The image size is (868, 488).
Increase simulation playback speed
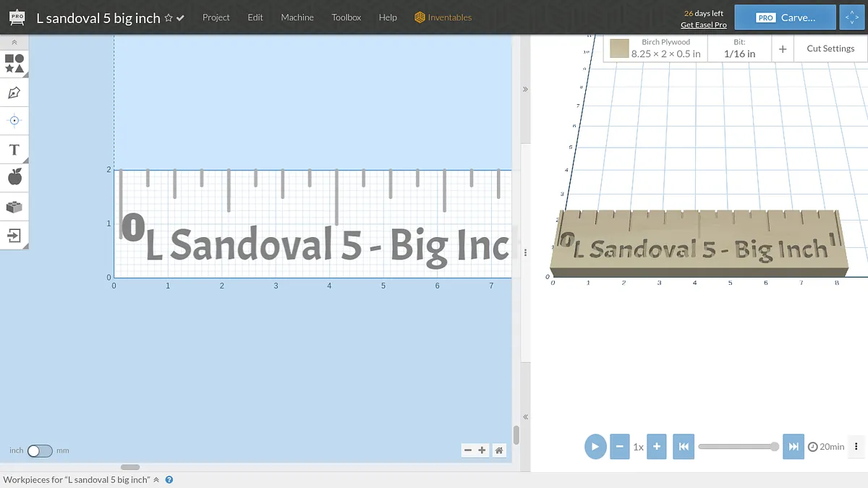click(657, 446)
